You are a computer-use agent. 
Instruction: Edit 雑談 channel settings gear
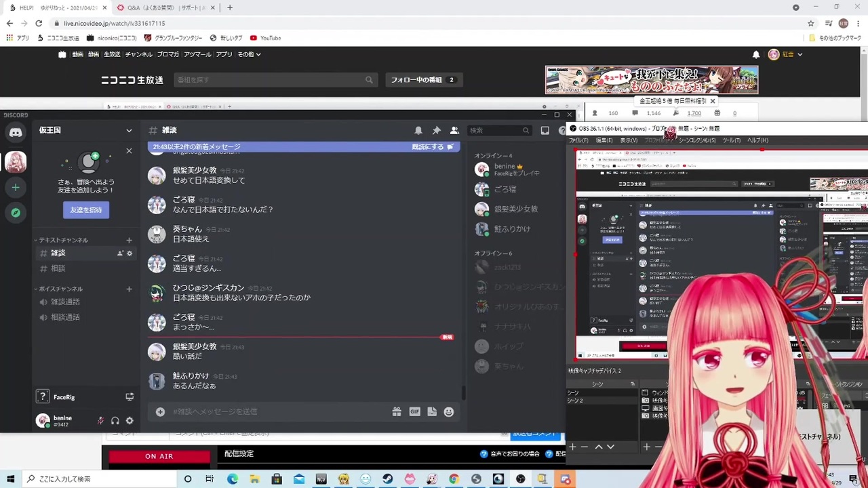click(130, 253)
